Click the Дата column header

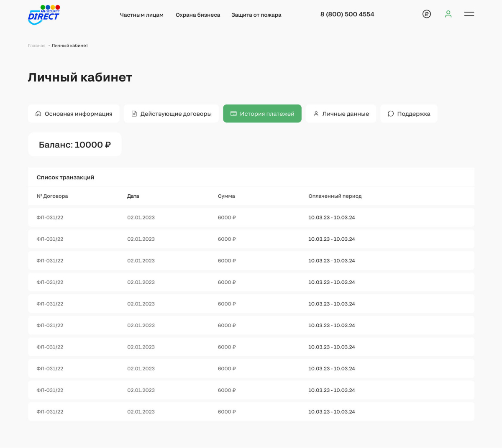(x=133, y=196)
